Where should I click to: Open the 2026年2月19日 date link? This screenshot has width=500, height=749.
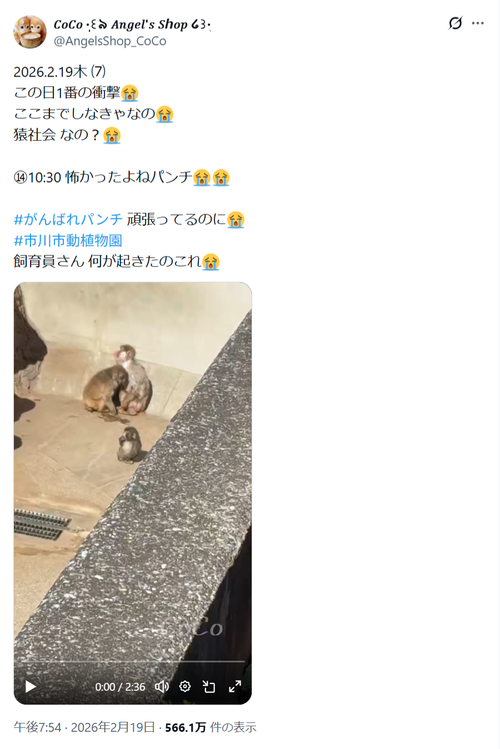[113, 727]
